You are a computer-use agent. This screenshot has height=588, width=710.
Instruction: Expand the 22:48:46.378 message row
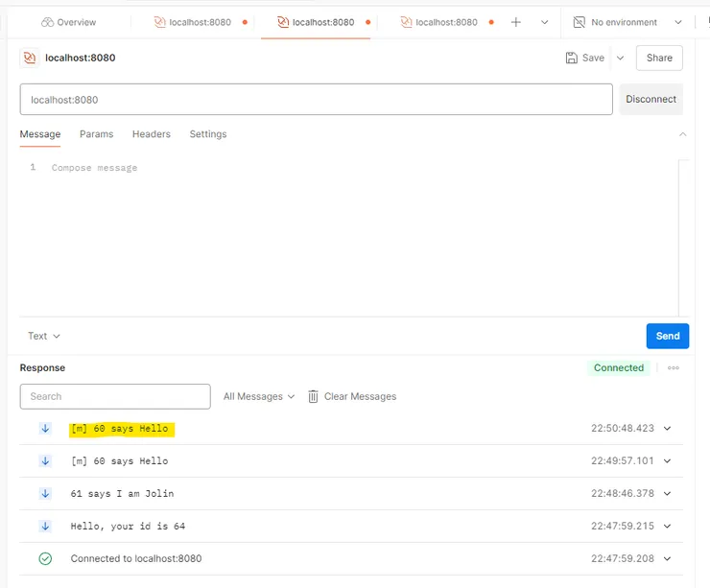pyautogui.click(x=667, y=493)
